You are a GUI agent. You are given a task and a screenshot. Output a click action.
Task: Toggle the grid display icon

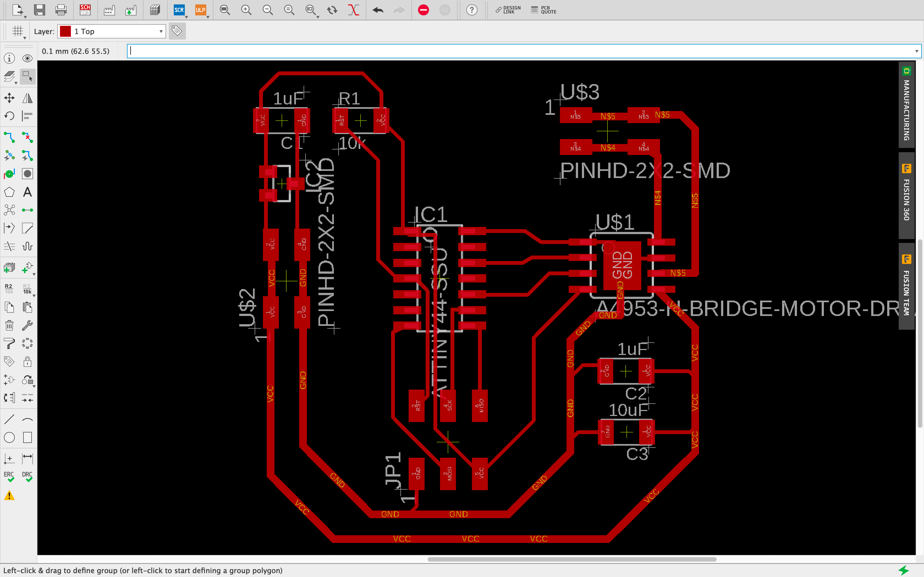(17, 31)
